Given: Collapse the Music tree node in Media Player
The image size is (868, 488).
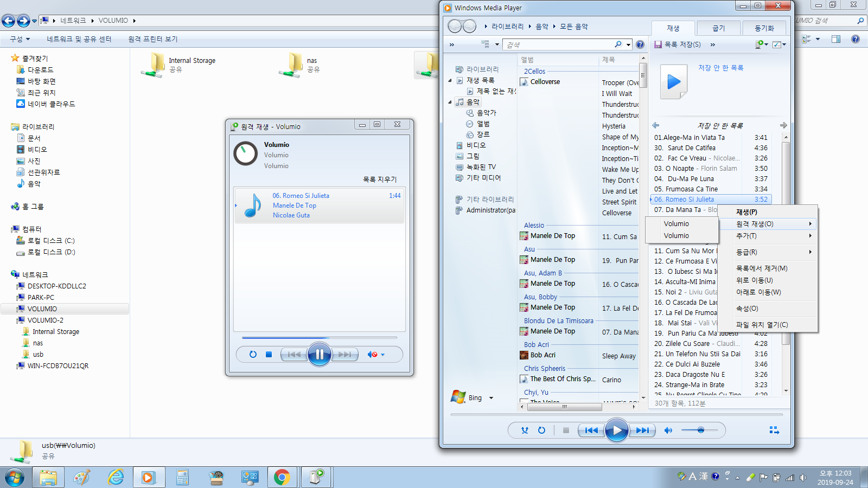Looking at the screenshot, I should [450, 102].
